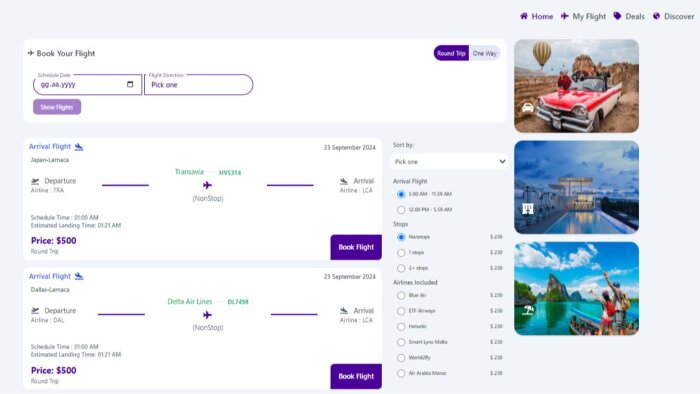The image size is (700, 394).
Task: Select World2fly airline filter
Action: [401, 358]
